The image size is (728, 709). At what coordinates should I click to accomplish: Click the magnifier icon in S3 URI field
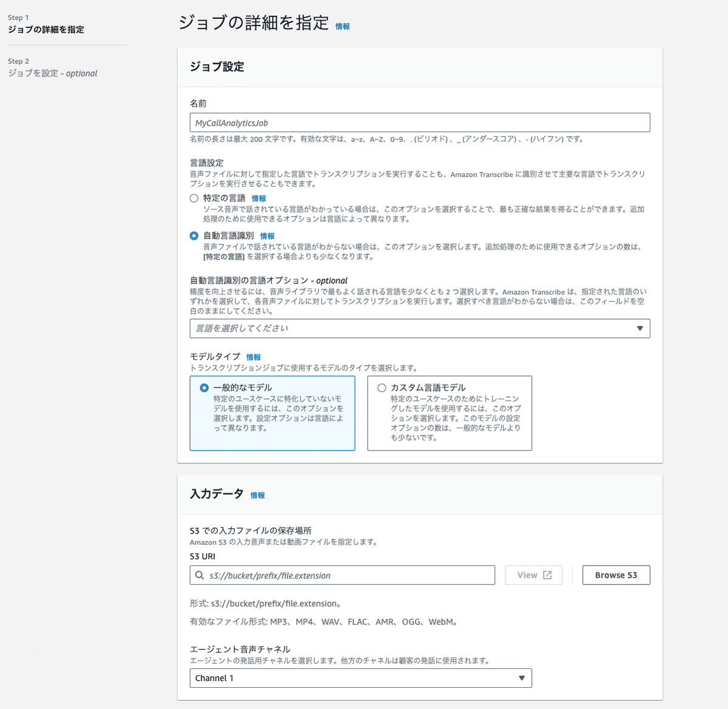click(200, 575)
